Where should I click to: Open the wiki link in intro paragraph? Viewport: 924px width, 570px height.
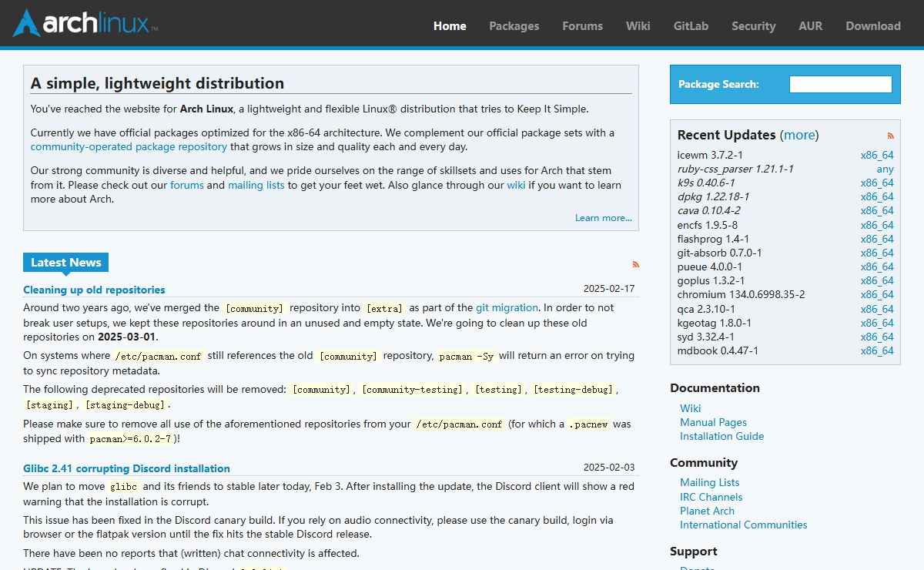pyautogui.click(x=516, y=185)
